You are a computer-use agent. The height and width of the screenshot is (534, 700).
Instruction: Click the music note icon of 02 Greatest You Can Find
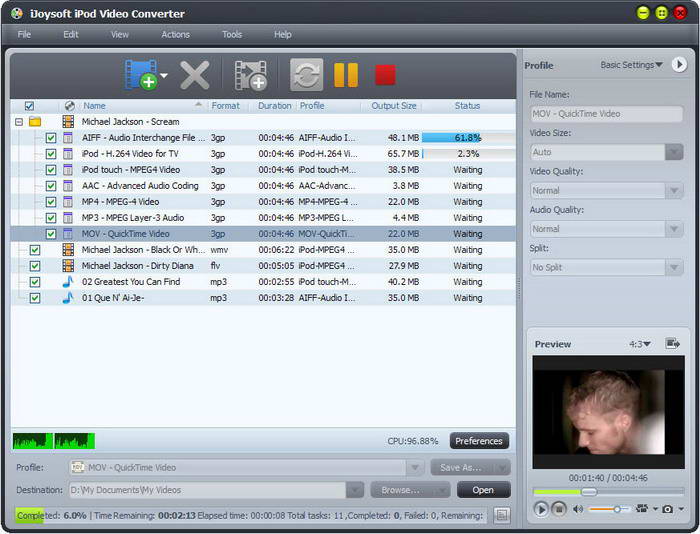point(68,282)
